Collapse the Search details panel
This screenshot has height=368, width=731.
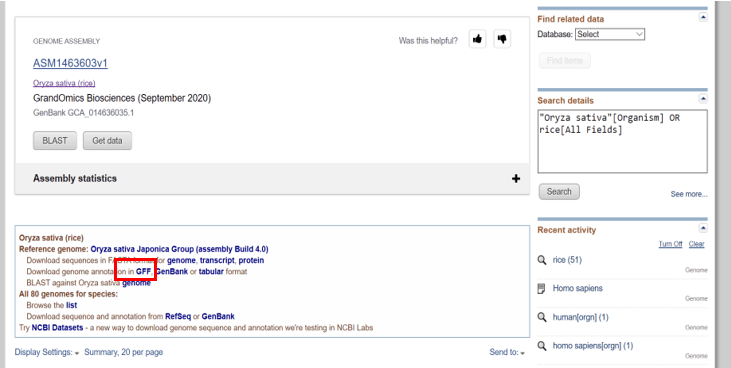pos(703,99)
